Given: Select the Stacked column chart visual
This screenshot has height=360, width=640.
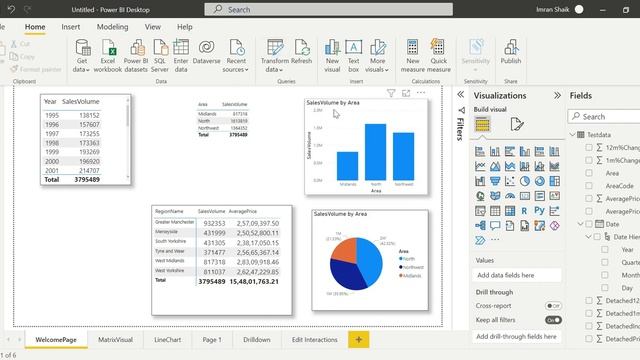Looking at the screenshot, I should (495, 151).
